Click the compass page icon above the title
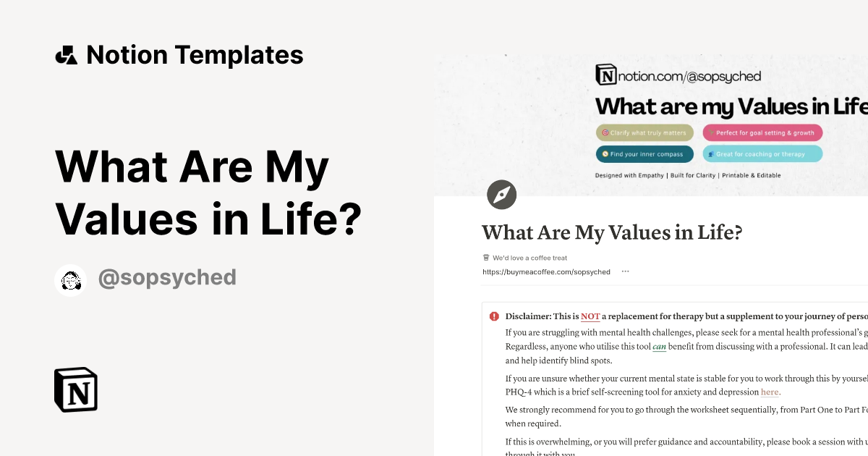Image resolution: width=868 pixels, height=456 pixels. point(502,195)
